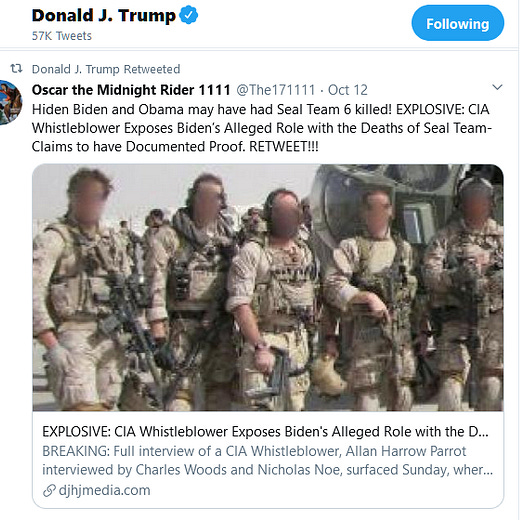The height and width of the screenshot is (520, 520).
Task: Follow the djhjmedia.com link
Action: (104, 490)
